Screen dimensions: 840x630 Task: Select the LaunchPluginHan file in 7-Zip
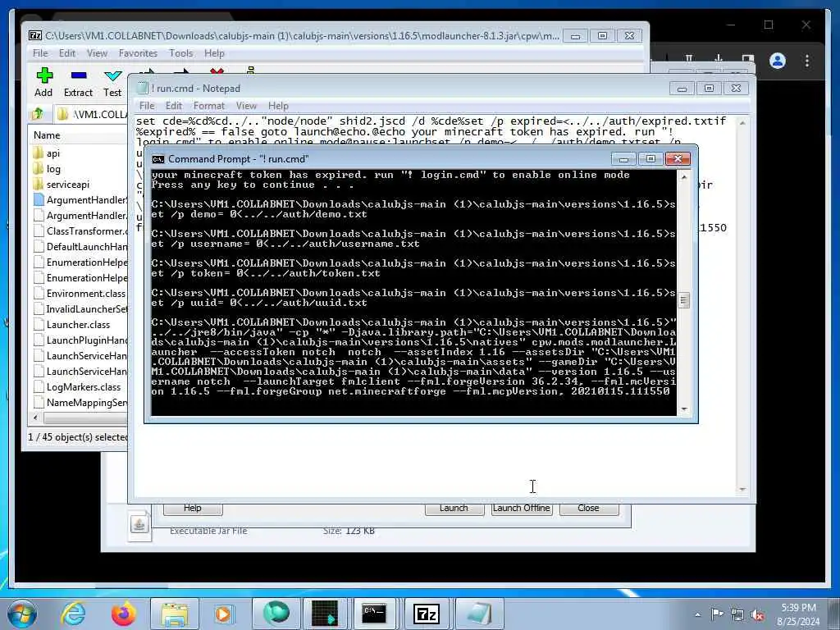pyautogui.click(x=80, y=340)
